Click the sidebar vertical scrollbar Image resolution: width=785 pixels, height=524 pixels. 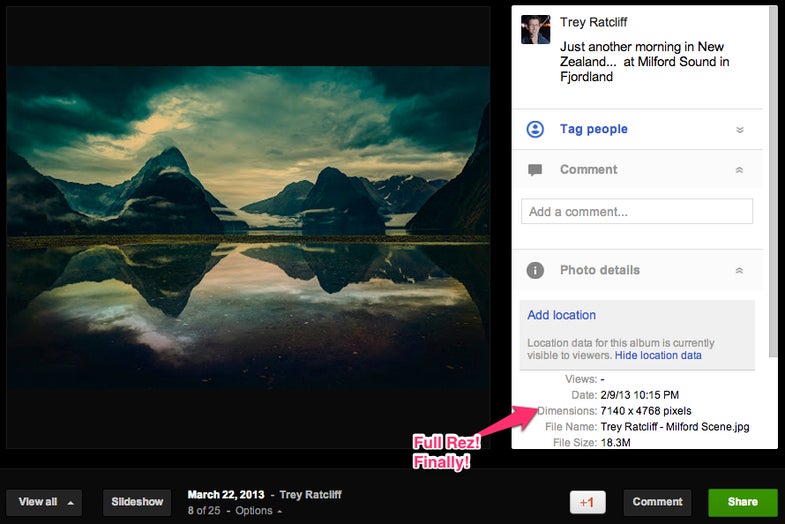(774, 180)
